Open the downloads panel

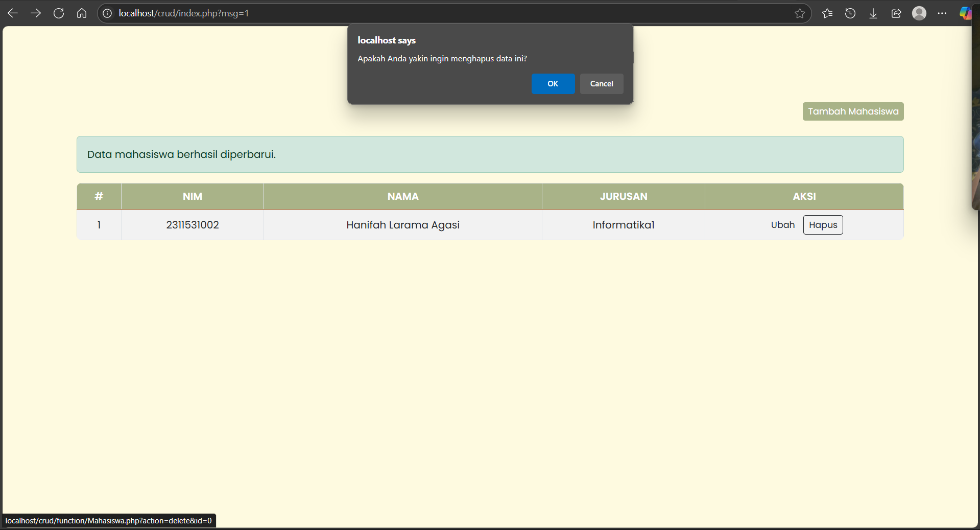tap(873, 13)
